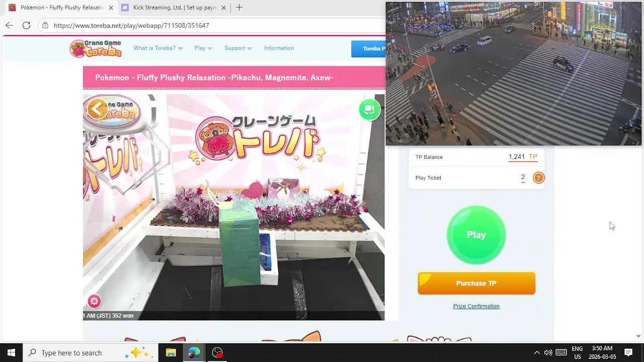Screen dimensions: 644x362
Task: Expand the Play navigation menu
Action: pos(203,48)
